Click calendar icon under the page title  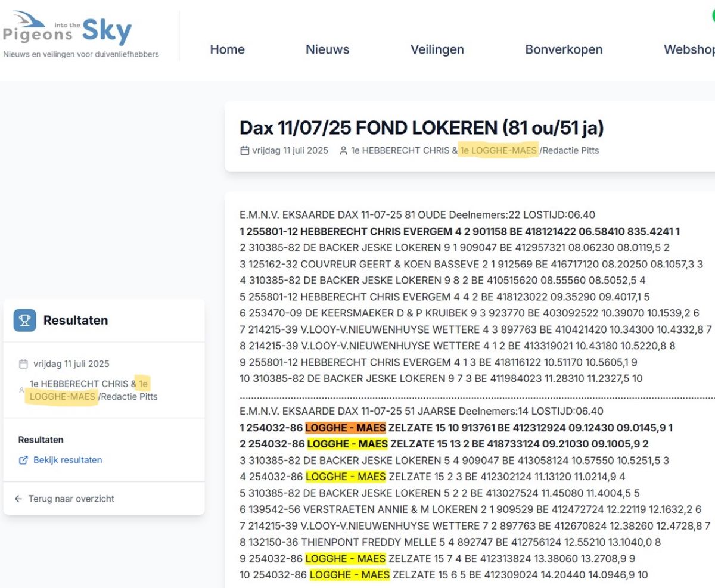(244, 151)
